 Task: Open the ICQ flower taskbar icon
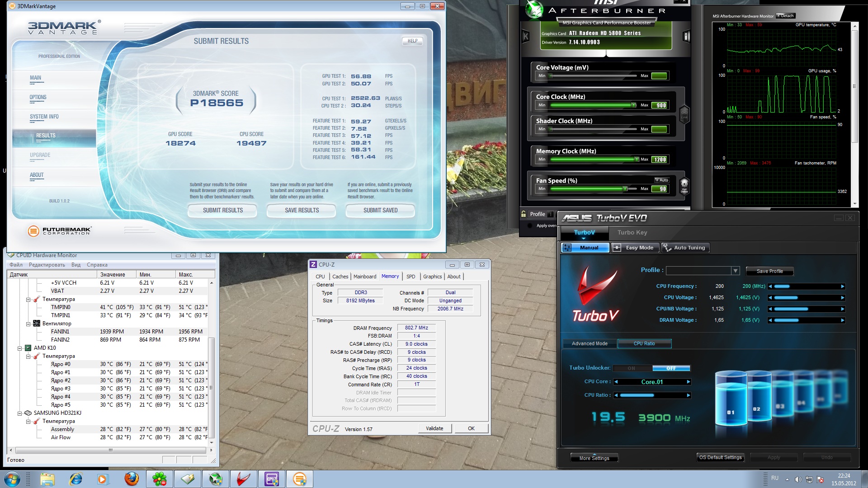click(x=159, y=479)
